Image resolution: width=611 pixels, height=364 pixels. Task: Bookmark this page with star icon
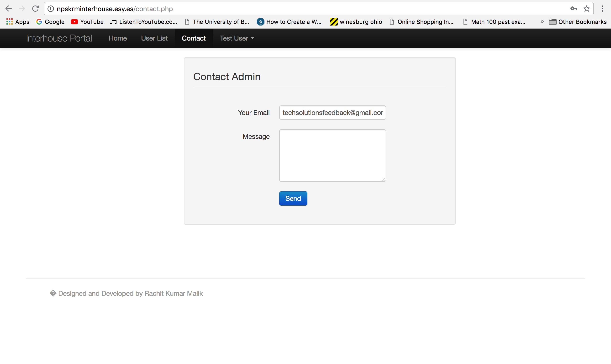[x=586, y=9]
